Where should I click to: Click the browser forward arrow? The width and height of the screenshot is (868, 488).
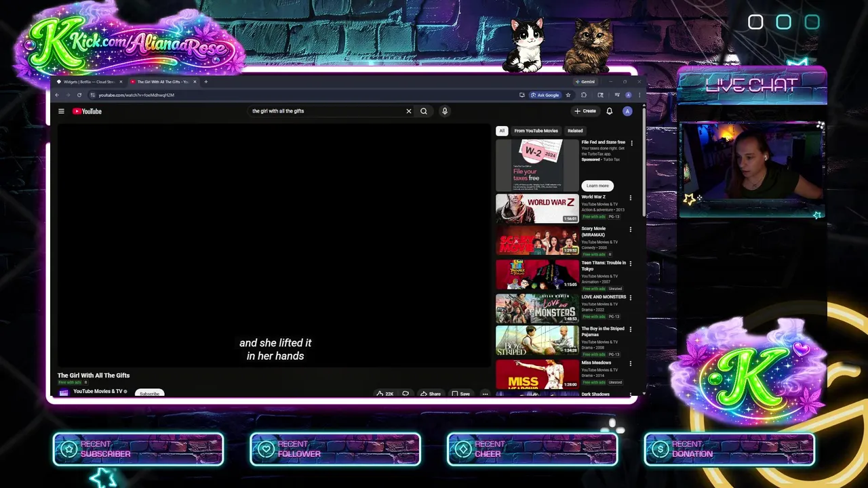(68, 95)
